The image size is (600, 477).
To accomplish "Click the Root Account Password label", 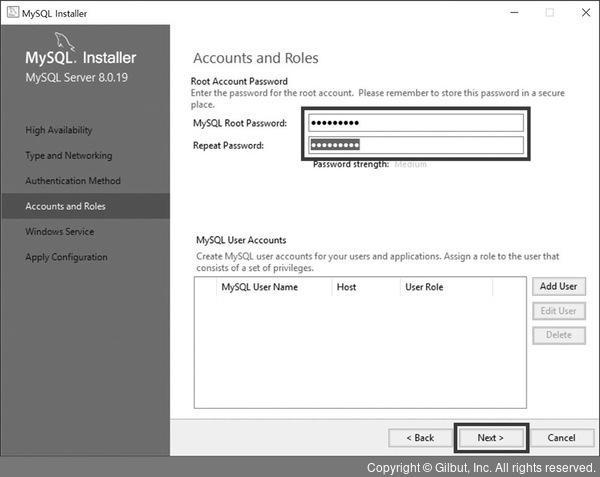I will (239, 81).
